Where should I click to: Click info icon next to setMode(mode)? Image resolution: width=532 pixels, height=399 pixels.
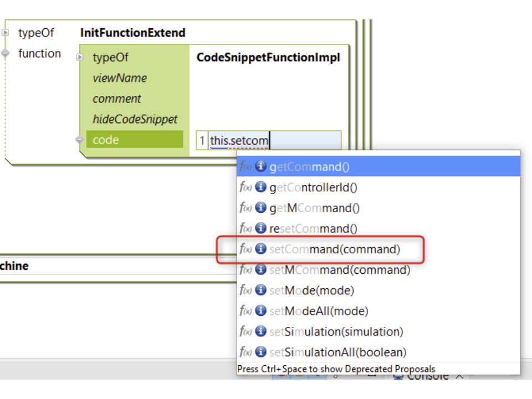click(260, 290)
